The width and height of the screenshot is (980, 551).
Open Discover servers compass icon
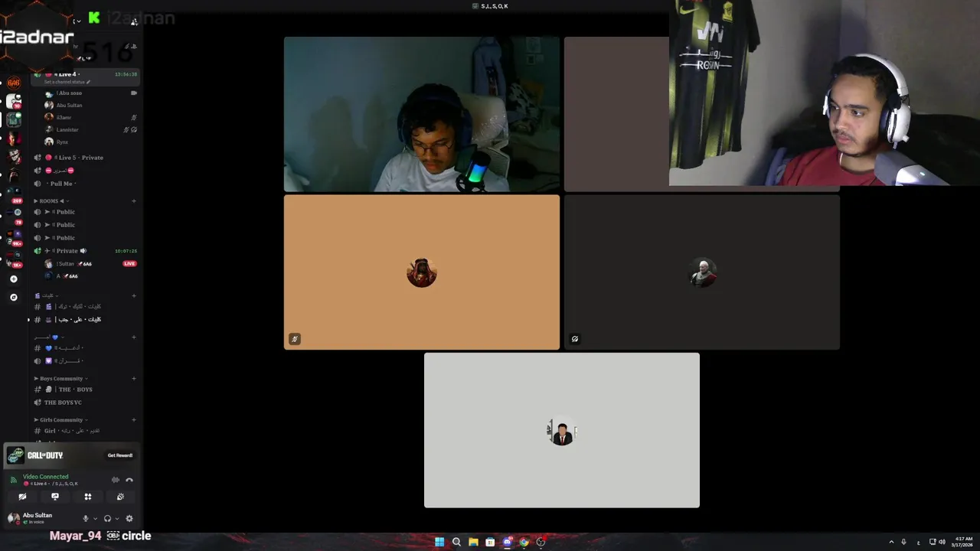click(14, 297)
